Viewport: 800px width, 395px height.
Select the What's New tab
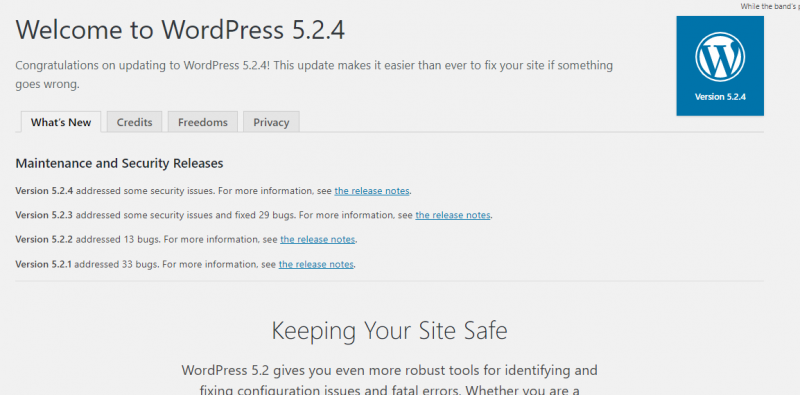coord(61,122)
